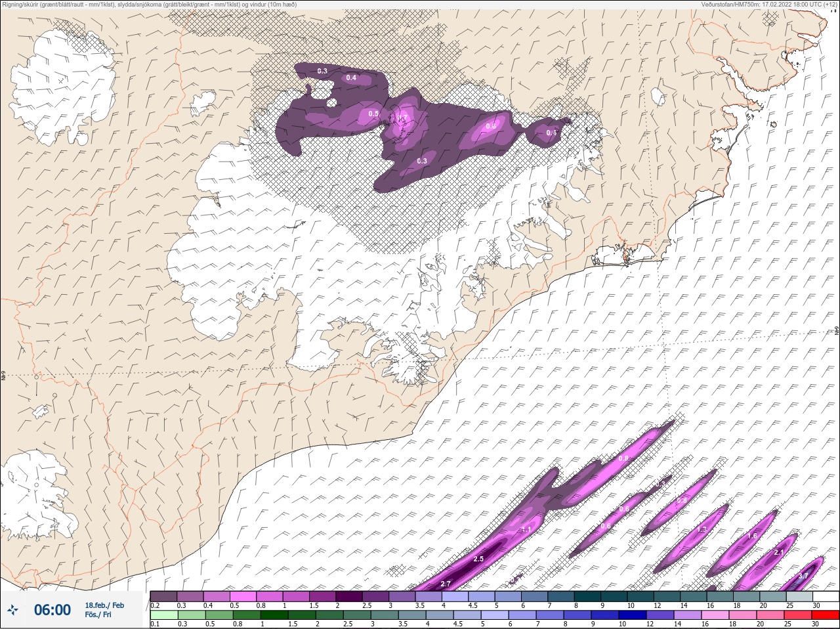Click the bright red last swatch of the lower legend row
840x629 pixels.
[824, 615]
